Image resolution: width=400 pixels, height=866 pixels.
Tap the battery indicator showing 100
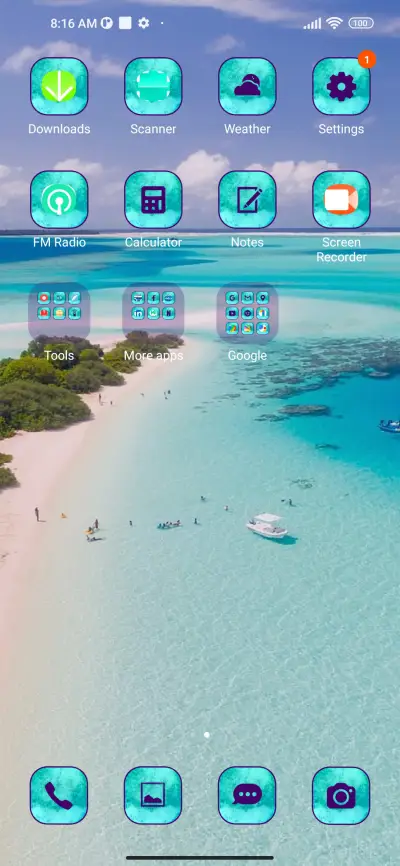tap(361, 23)
